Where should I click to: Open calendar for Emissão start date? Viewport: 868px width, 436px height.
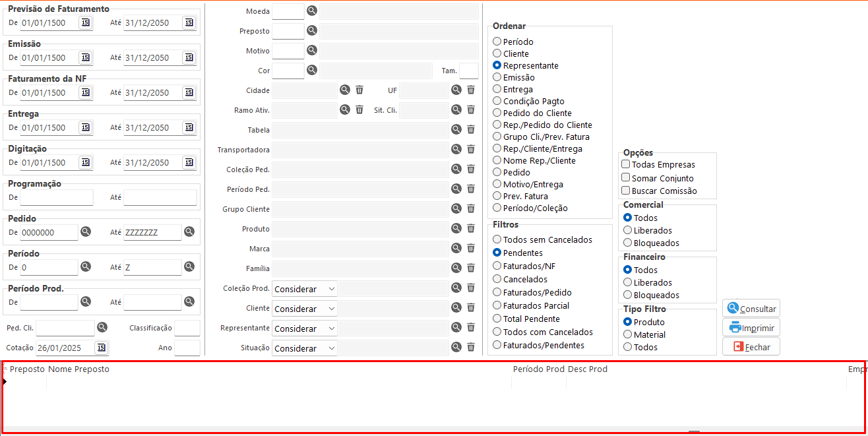point(85,58)
